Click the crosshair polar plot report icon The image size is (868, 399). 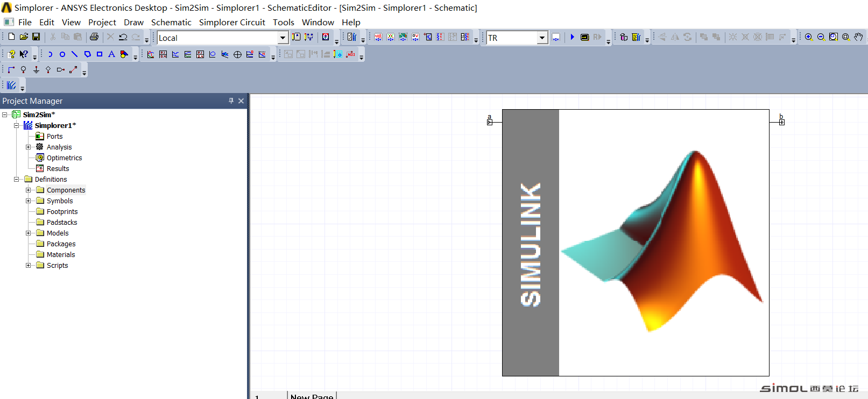[237, 54]
